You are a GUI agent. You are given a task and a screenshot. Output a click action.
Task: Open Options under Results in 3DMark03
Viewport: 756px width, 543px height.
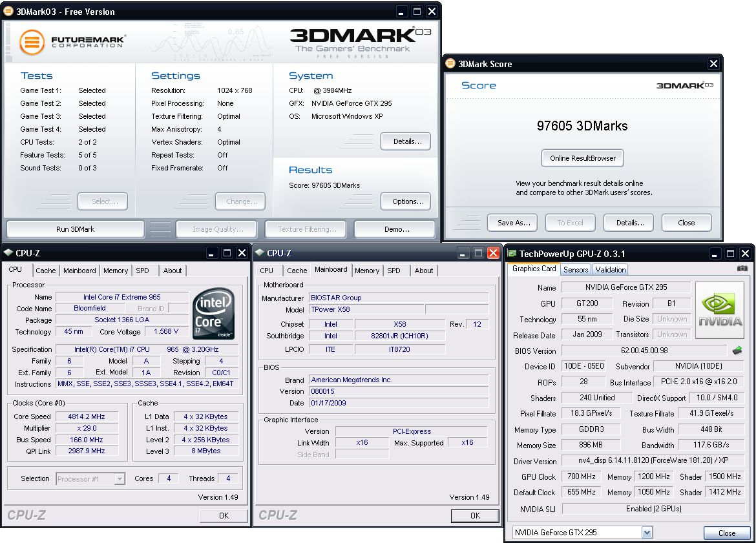coord(407,201)
